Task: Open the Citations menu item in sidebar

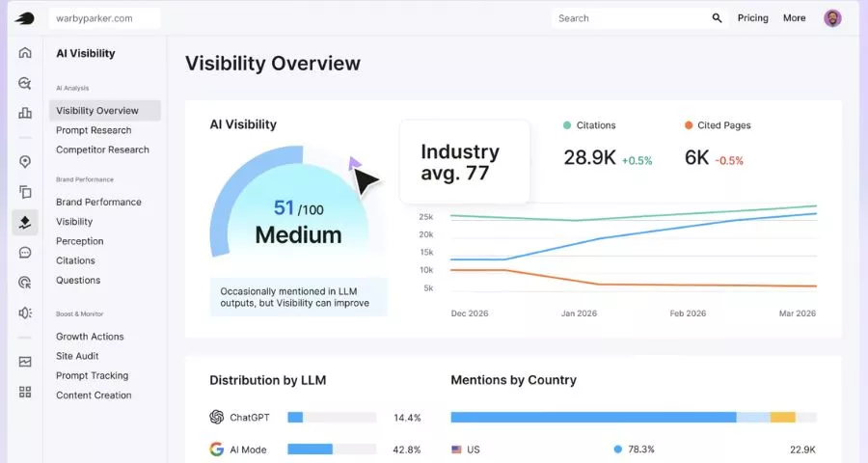Action: [x=75, y=260]
